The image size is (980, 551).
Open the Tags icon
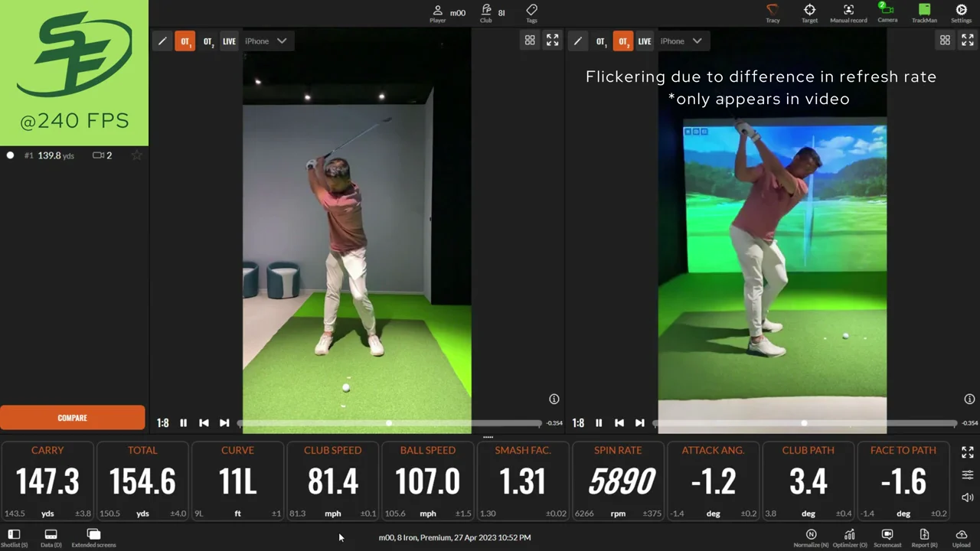(x=531, y=12)
